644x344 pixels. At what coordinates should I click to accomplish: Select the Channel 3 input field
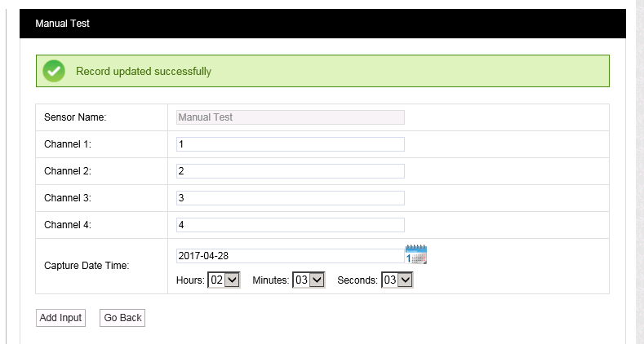(x=290, y=198)
